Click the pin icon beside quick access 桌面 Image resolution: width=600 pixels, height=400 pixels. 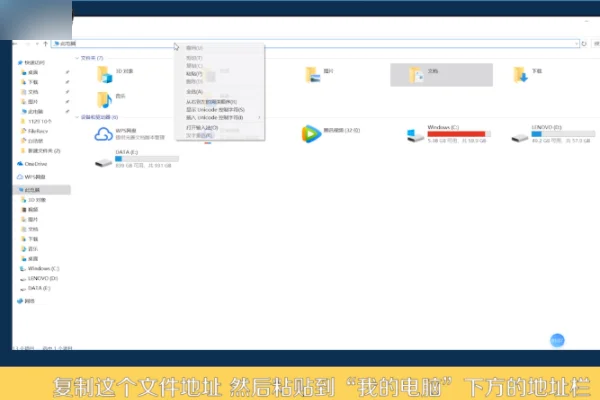67,72
